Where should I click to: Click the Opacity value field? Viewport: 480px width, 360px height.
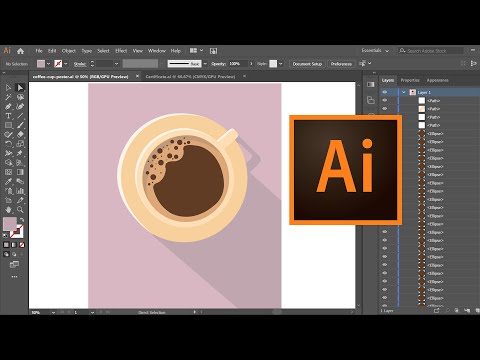pyautogui.click(x=238, y=64)
